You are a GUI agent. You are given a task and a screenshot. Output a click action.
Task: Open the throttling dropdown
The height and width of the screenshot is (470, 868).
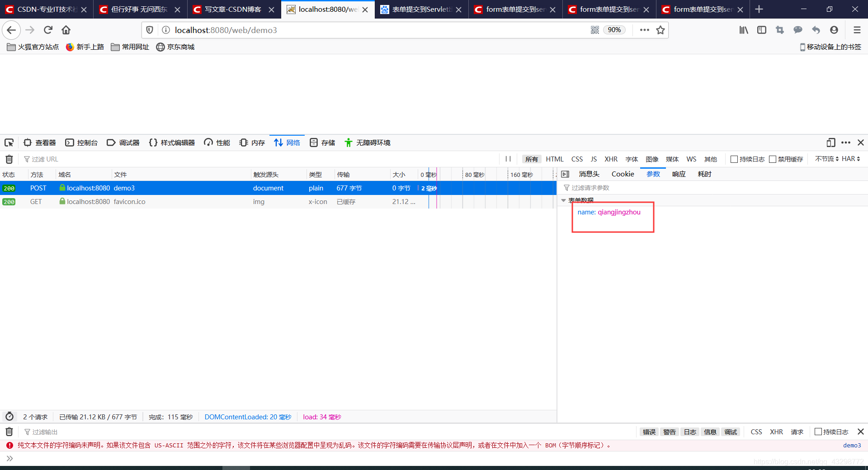[827, 159]
